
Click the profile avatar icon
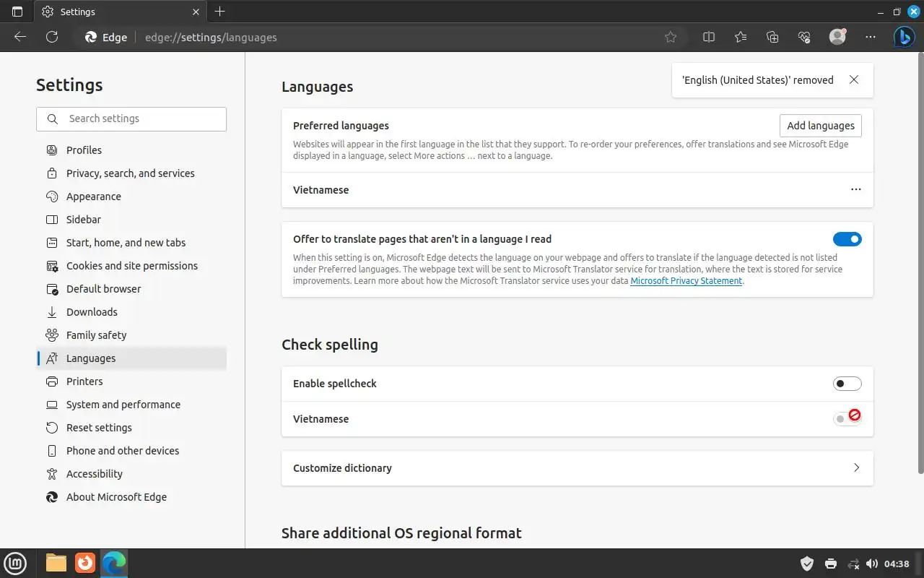[x=837, y=37]
